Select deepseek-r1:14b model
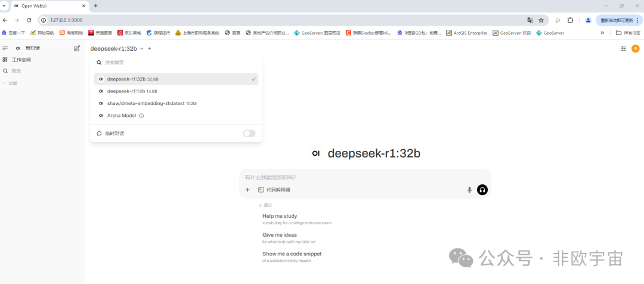Viewport: 644px width, 284px height. coord(176,91)
